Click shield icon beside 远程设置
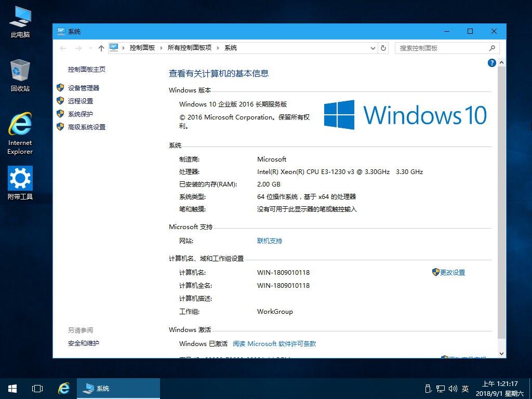 tap(60, 101)
